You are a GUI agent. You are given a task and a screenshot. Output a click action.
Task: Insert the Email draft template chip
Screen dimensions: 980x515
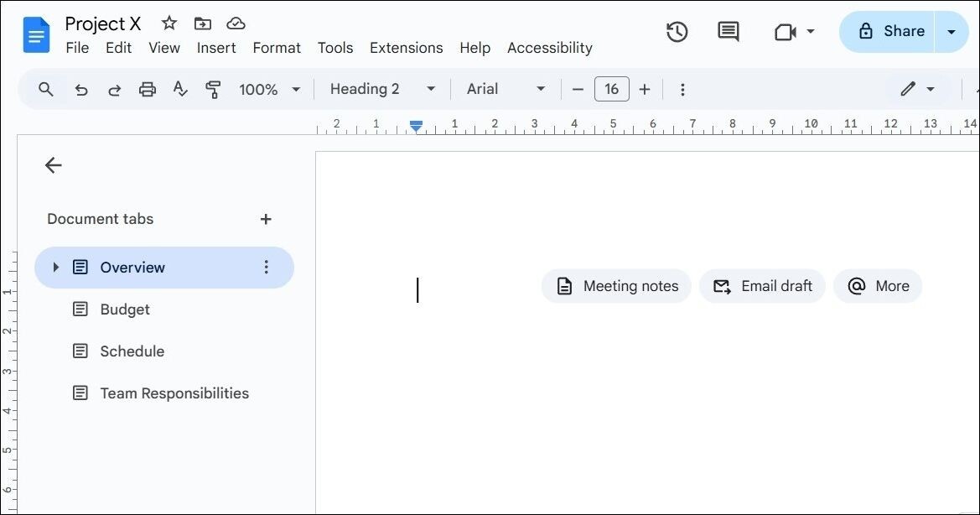point(763,286)
